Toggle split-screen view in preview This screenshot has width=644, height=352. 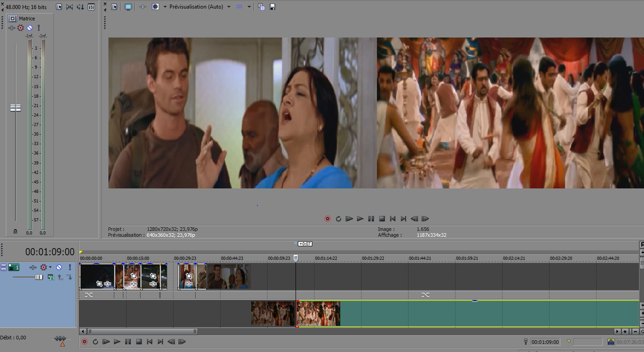pyautogui.click(x=155, y=7)
